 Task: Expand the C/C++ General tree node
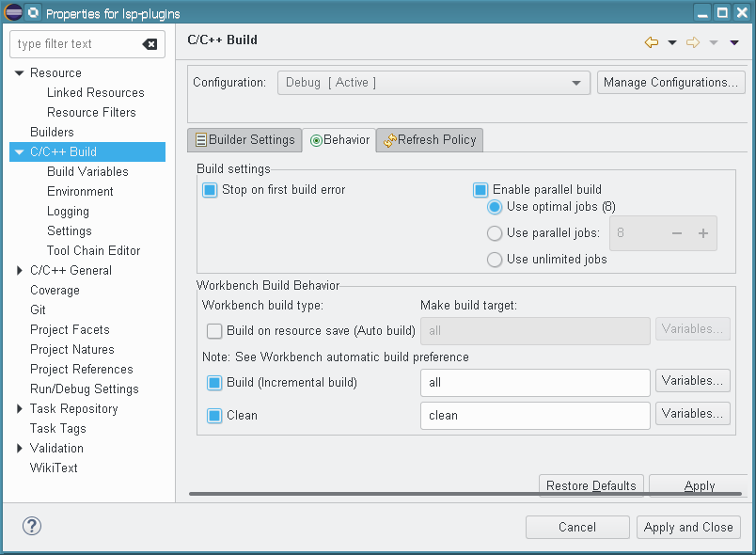[x=20, y=271]
